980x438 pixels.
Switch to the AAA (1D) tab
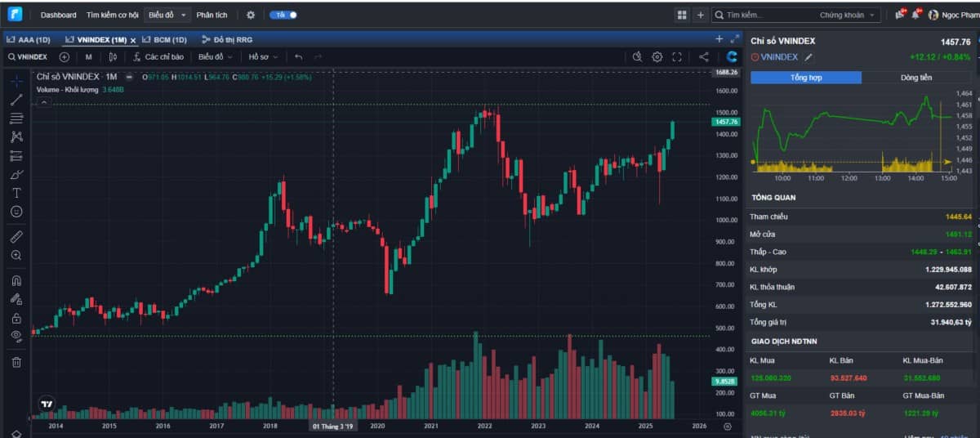29,39
